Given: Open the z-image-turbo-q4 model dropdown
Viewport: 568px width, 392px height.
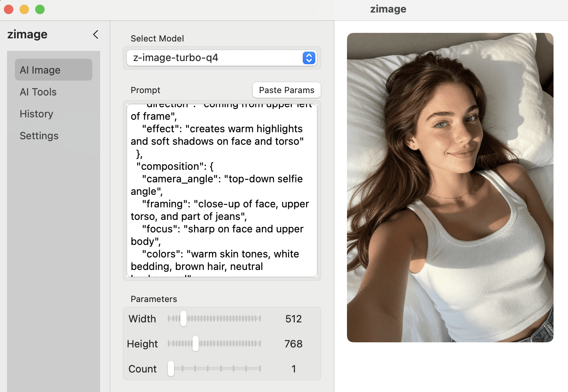Looking at the screenshot, I should tap(215, 58).
